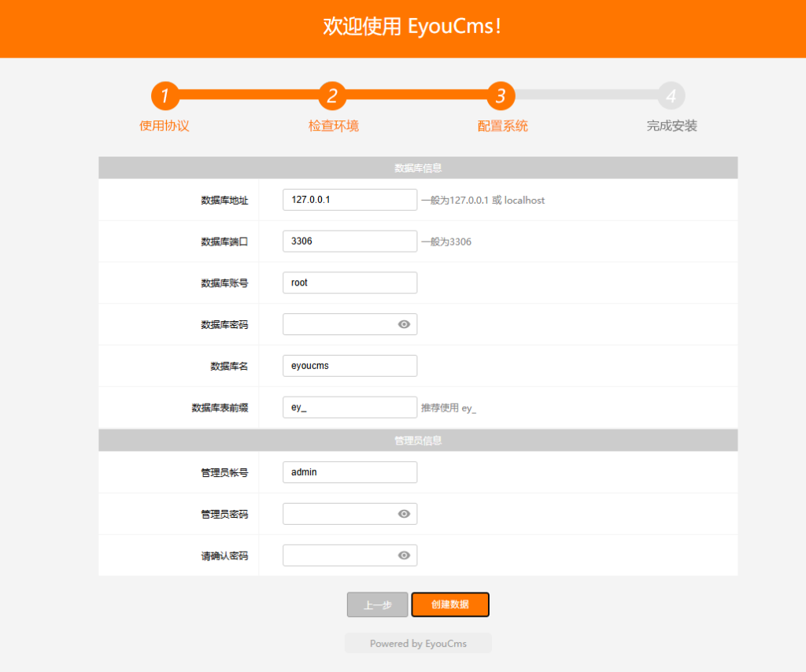Click the 数据库名 label
Viewport: 806px width, 672px height.
click(x=229, y=367)
